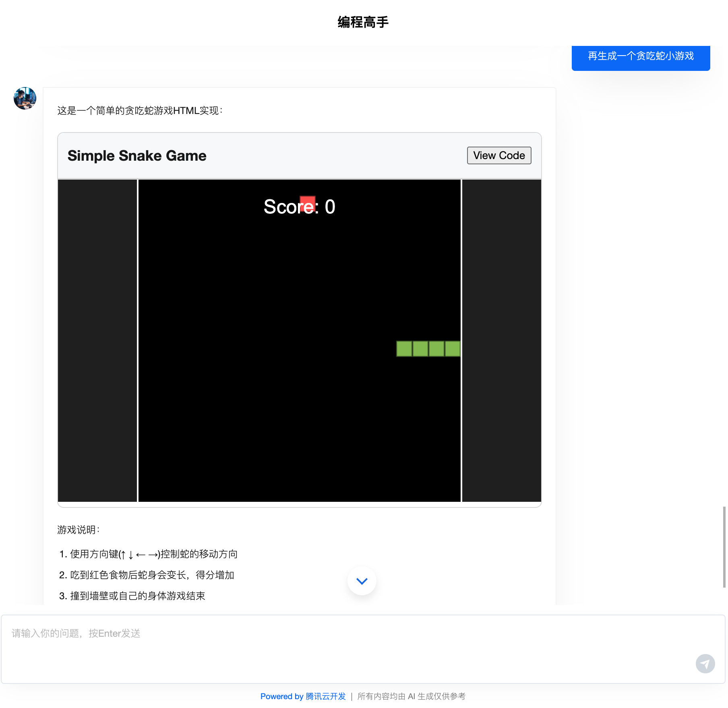Click the intro text 这是一个简单的贪吃蛇游戏HTML实现
The height and width of the screenshot is (708, 728).
[140, 111]
